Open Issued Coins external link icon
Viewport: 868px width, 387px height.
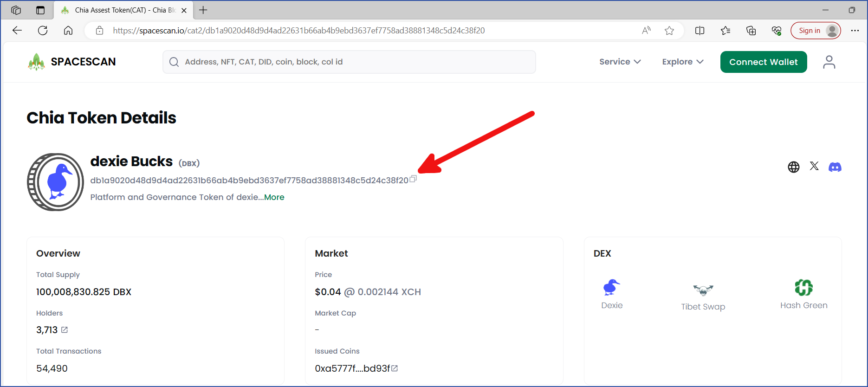coord(395,368)
